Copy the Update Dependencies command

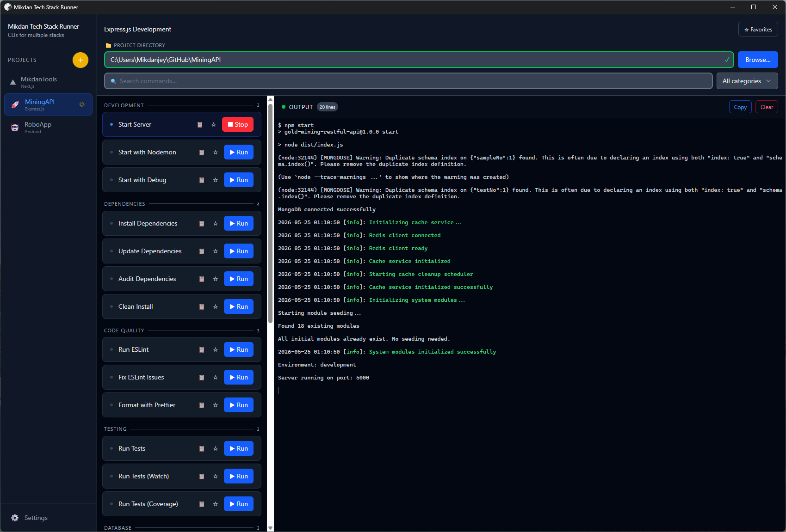click(x=202, y=251)
